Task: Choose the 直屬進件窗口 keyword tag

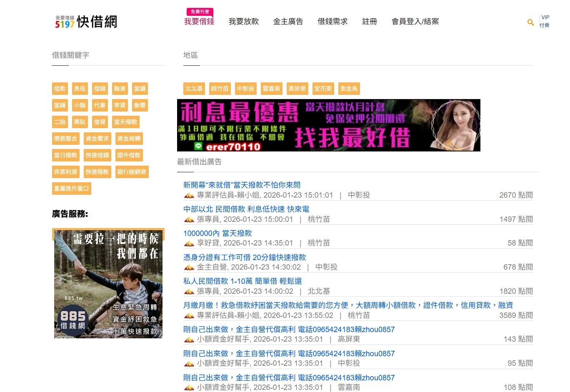Action: pos(71,189)
